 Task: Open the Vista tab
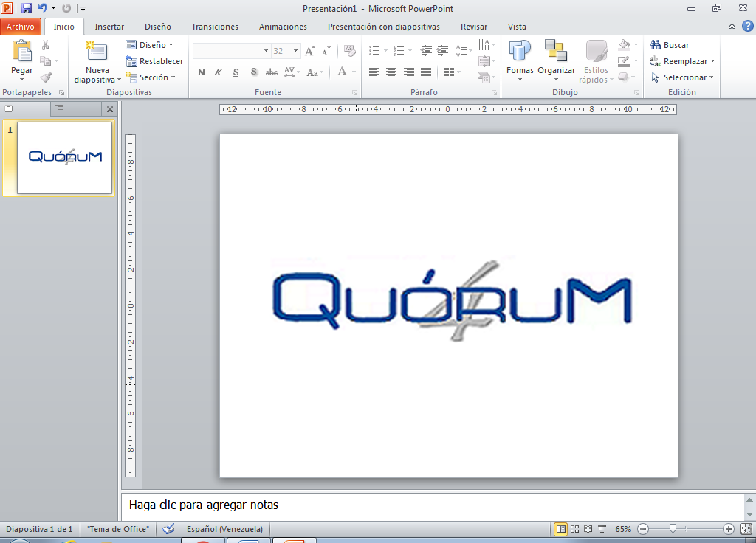pos(517,27)
